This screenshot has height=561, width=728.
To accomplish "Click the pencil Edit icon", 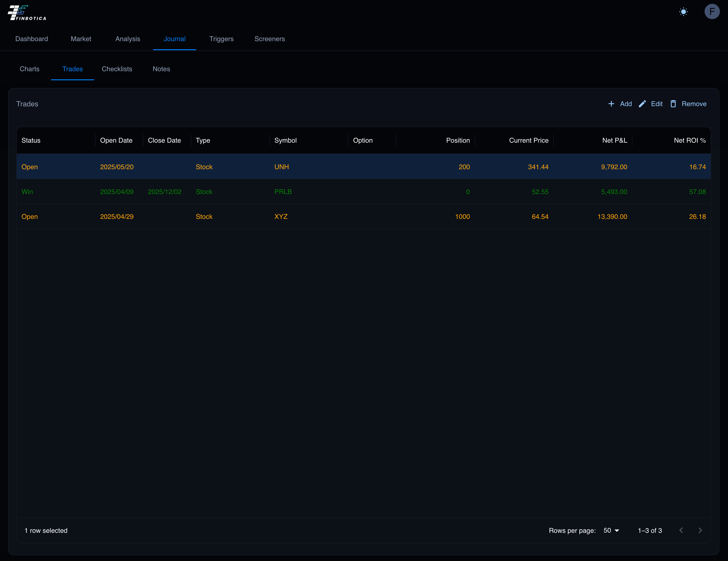I will click(x=642, y=104).
